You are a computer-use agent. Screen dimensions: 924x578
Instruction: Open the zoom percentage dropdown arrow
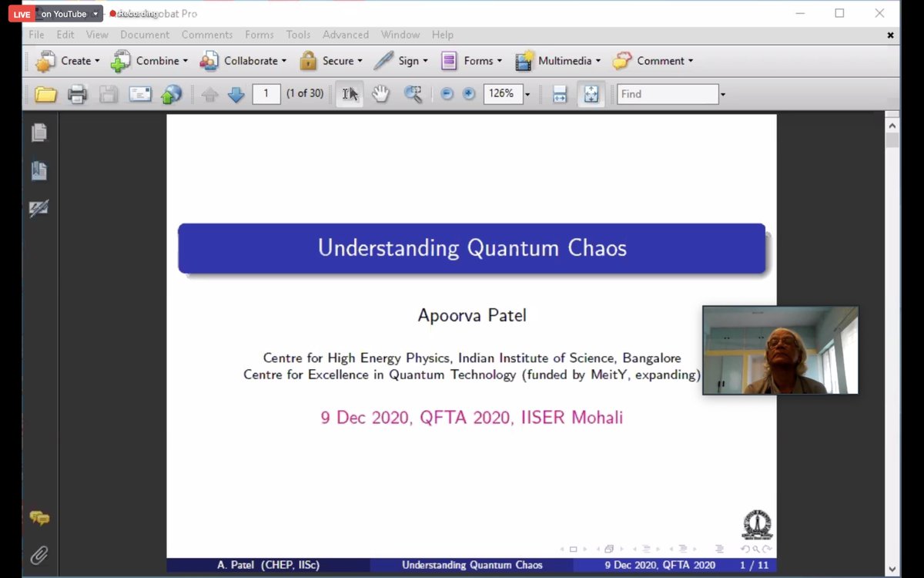click(527, 94)
